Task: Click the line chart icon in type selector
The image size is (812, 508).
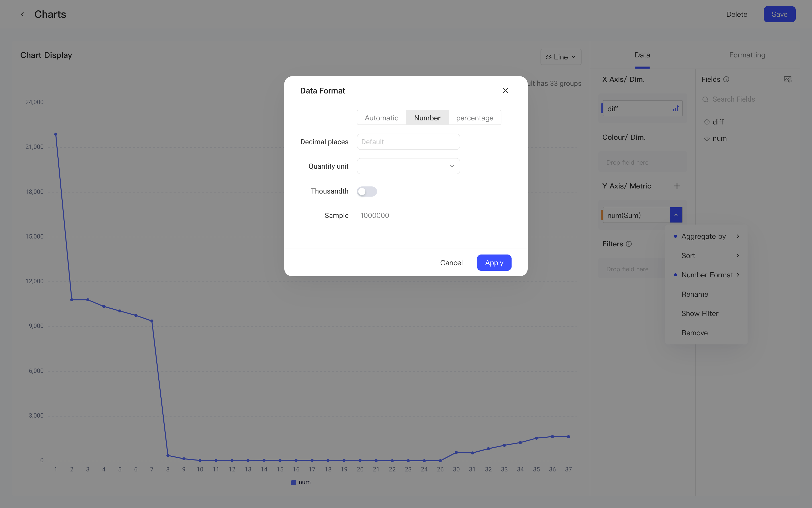Action: [549, 57]
